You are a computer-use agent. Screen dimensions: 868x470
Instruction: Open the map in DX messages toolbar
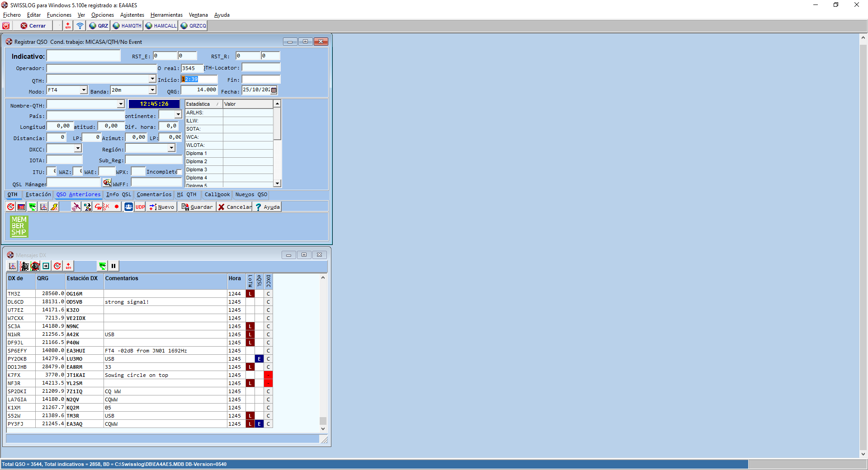pyautogui.click(x=103, y=266)
